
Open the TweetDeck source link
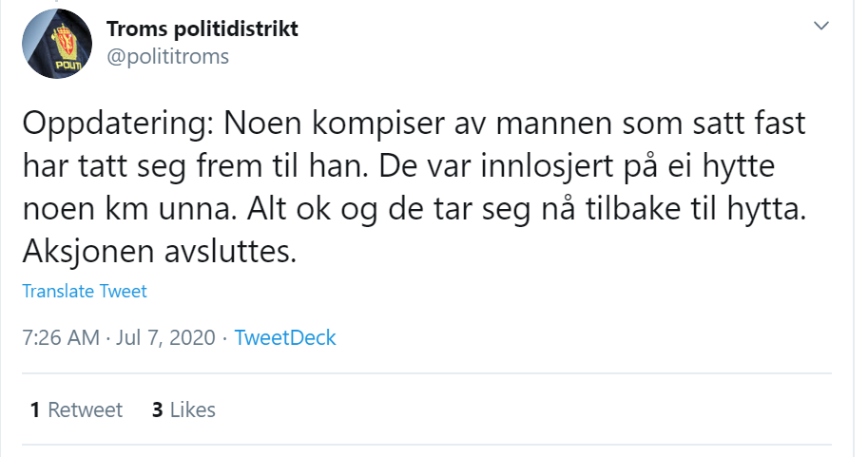[285, 337]
